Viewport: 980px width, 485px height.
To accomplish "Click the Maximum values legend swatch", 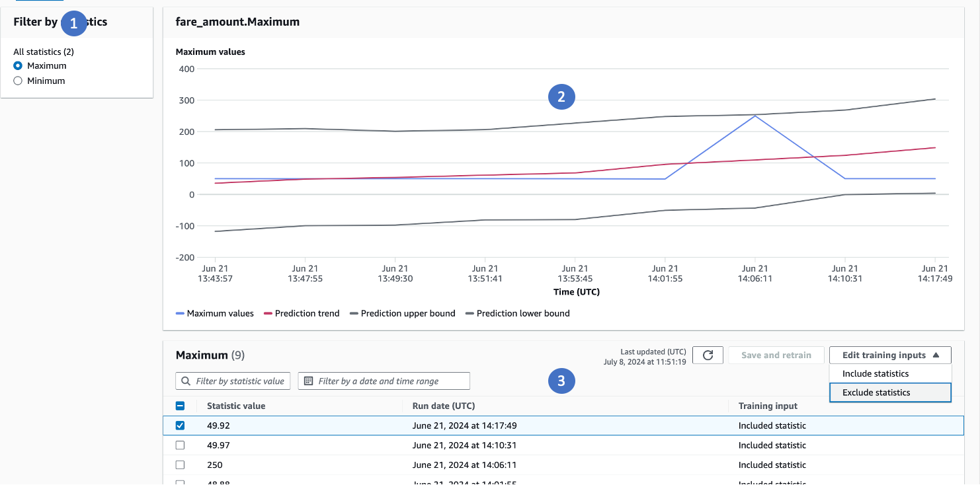I will pyautogui.click(x=180, y=314).
